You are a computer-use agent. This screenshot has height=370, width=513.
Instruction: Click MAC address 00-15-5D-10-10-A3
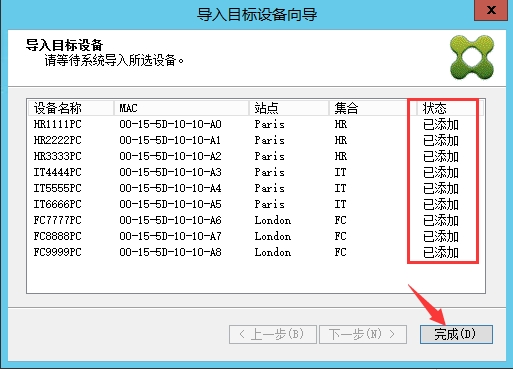click(170, 172)
